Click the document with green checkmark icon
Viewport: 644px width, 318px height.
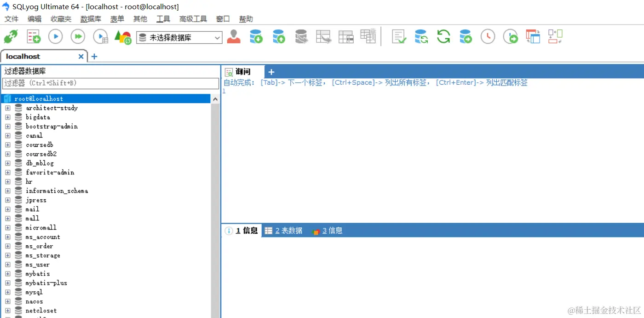click(x=399, y=37)
